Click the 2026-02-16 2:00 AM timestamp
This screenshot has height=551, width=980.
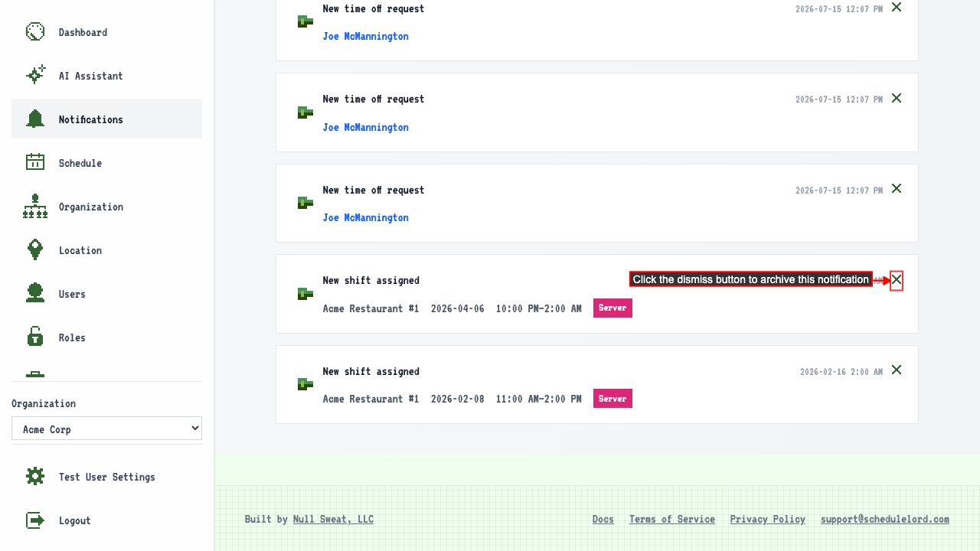pyautogui.click(x=841, y=371)
